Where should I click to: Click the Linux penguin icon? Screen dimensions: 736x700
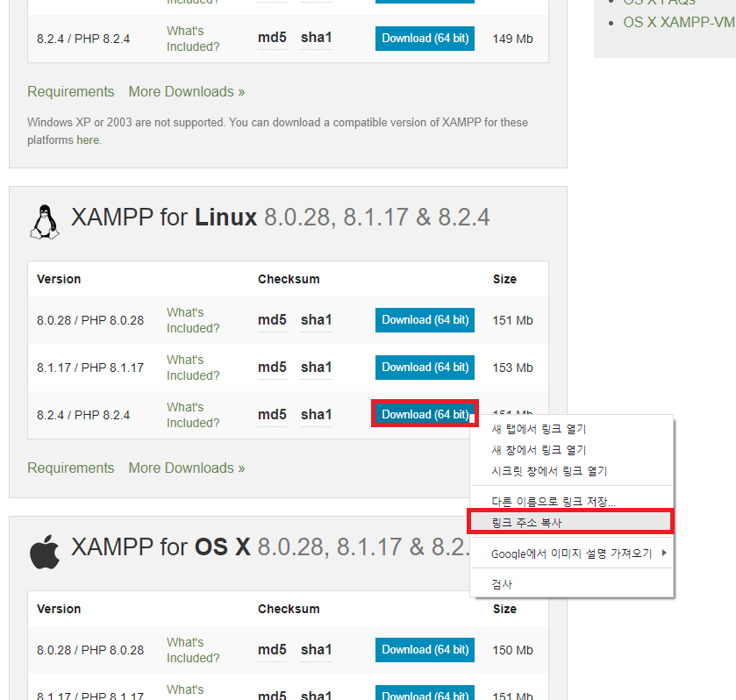click(45, 222)
